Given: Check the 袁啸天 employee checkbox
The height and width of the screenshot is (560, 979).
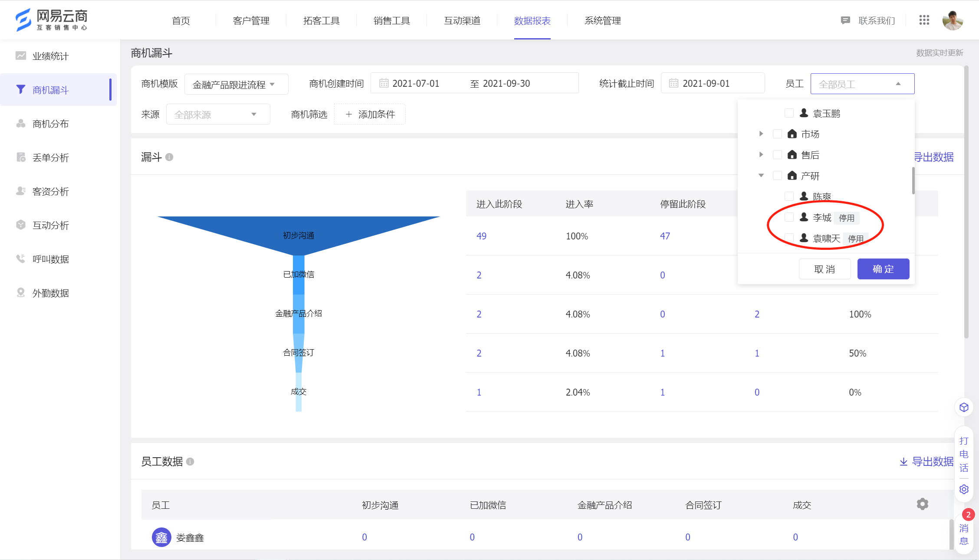Looking at the screenshot, I should (x=789, y=238).
